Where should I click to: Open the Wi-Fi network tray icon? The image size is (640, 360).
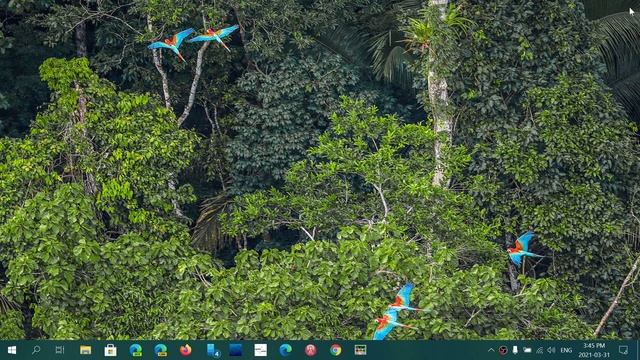pos(539,350)
